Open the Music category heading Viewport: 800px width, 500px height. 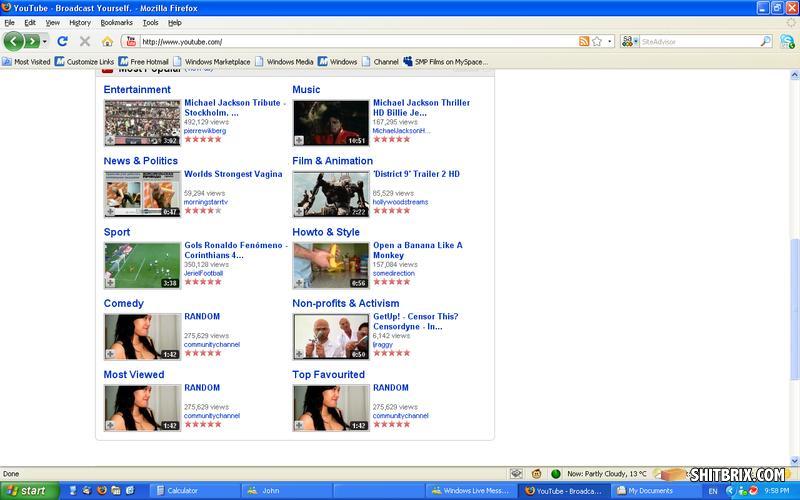(306, 89)
